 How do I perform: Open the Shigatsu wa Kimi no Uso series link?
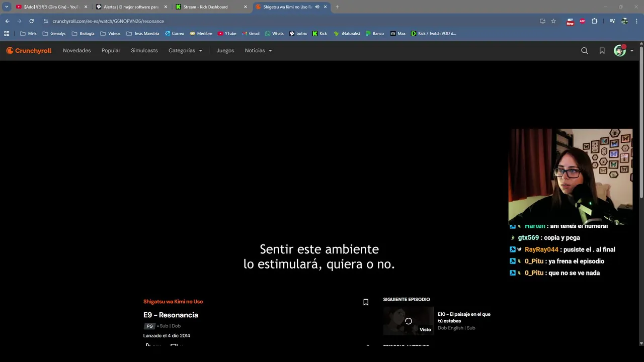point(173,302)
